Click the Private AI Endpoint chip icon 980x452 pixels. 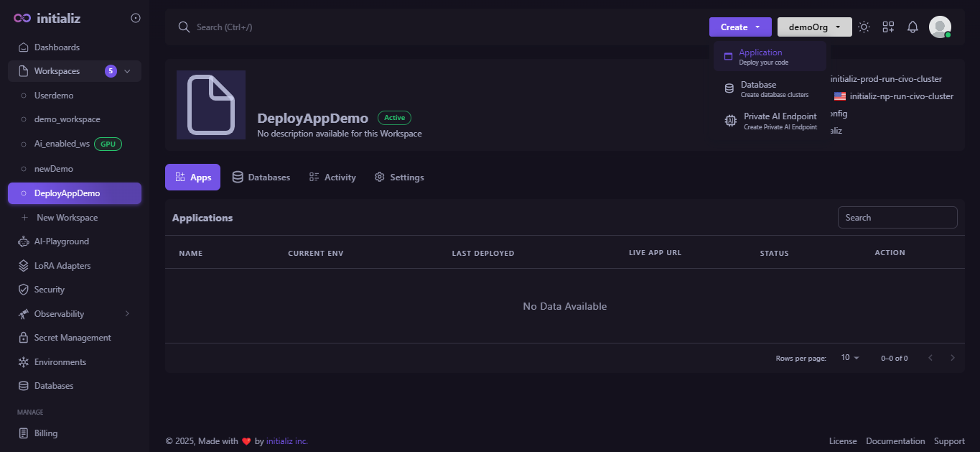coord(731,121)
